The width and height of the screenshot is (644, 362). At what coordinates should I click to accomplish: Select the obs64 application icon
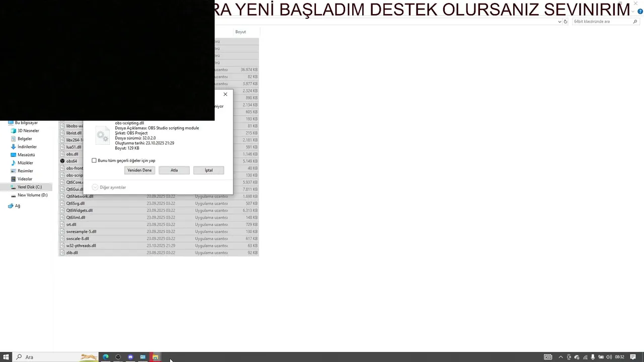tap(62, 161)
